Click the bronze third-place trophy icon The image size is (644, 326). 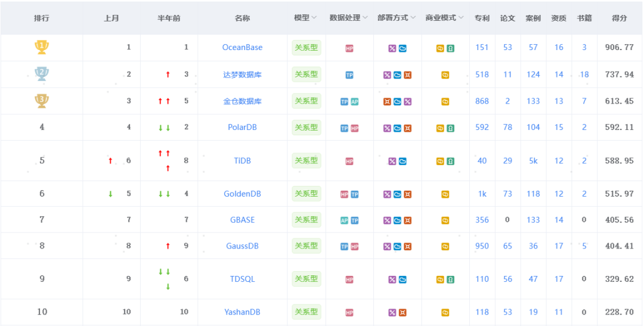coord(42,101)
